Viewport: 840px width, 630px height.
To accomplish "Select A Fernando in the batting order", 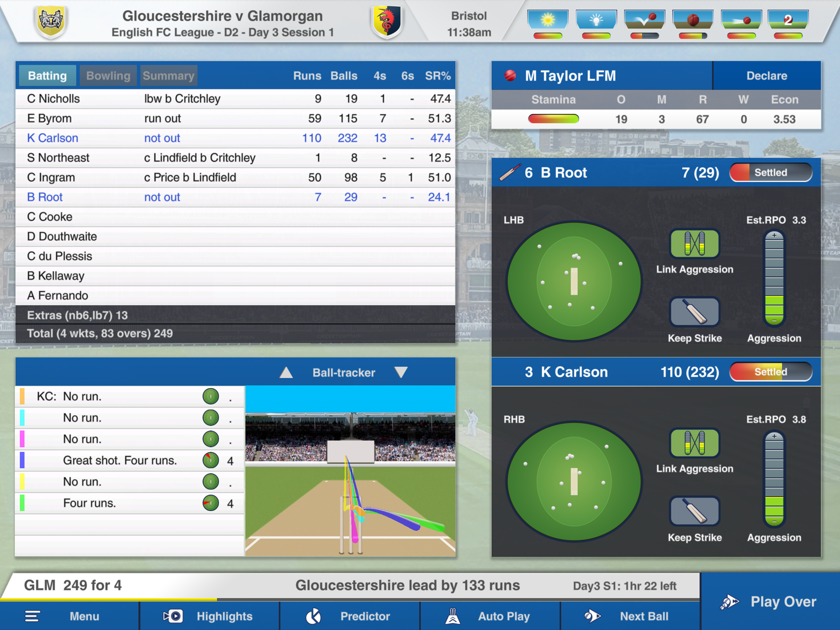I will click(236, 295).
